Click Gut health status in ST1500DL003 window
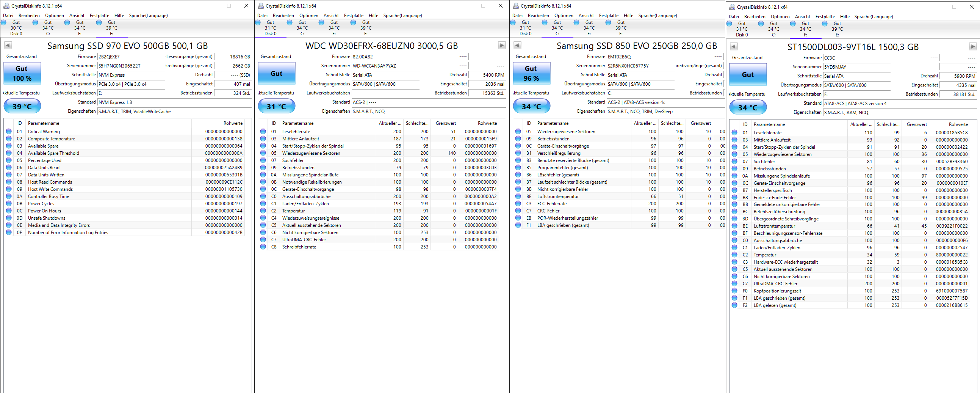Screen dimensions: 980x393 (748, 74)
